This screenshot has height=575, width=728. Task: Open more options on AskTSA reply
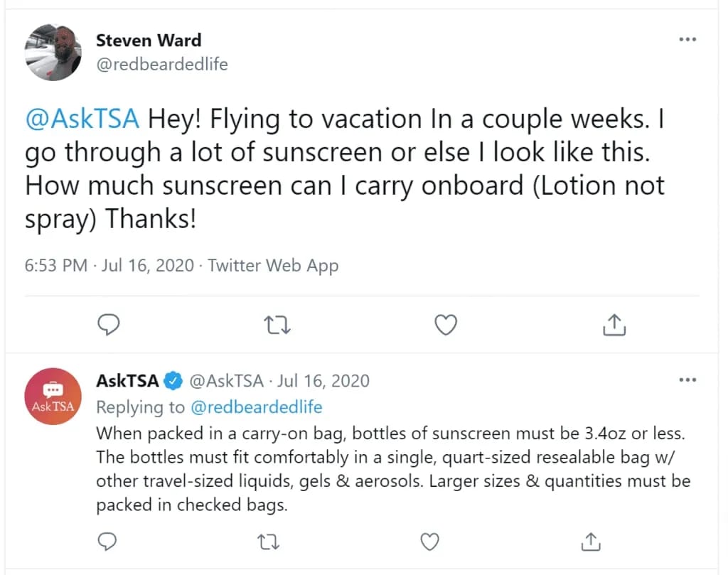[687, 380]
